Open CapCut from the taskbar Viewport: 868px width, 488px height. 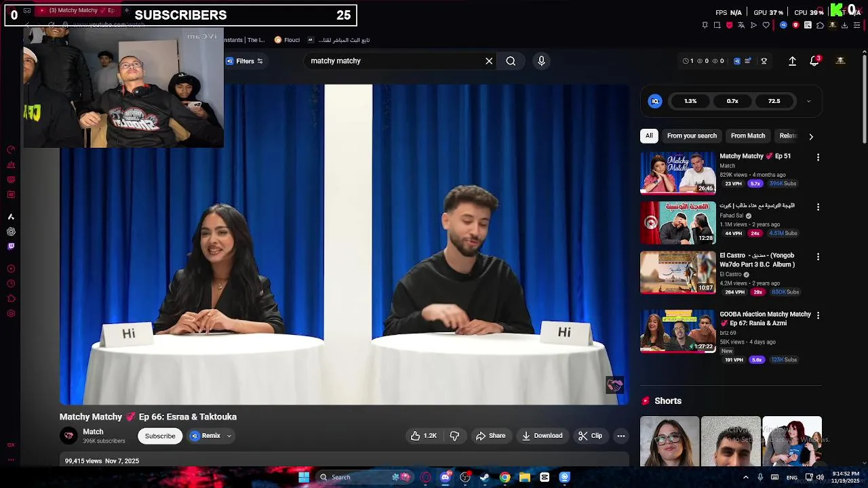[545, 477]
